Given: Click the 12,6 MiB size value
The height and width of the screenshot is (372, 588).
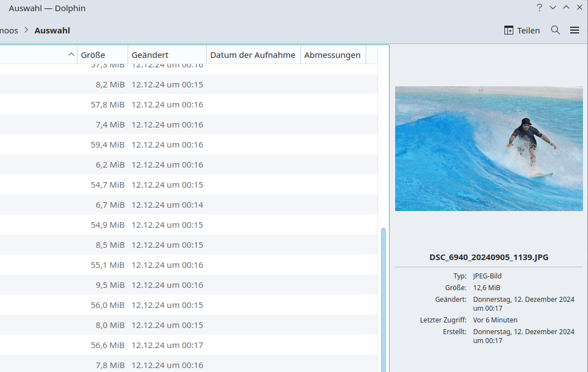Looking at the screenshot, I should 487,288.
